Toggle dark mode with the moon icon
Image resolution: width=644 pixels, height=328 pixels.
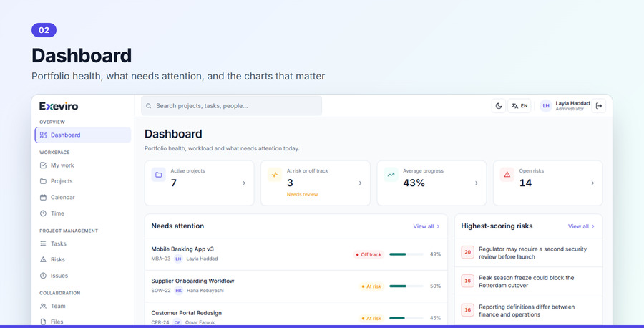(x=499, y=106)
